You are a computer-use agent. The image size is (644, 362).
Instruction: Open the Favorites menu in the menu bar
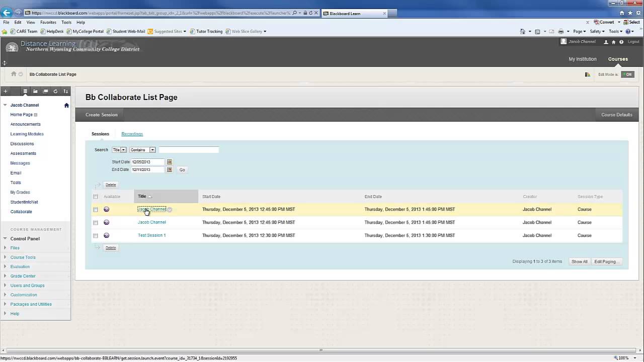coord(48,22)
